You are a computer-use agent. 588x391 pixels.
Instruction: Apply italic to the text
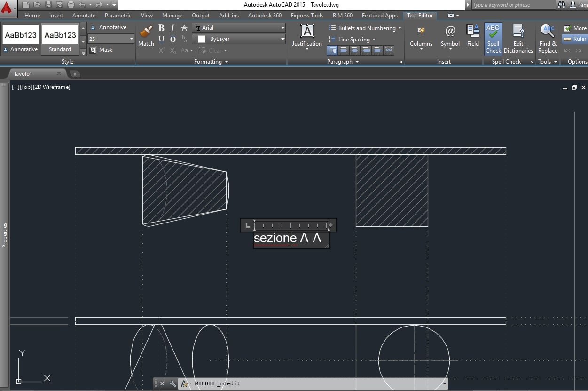172,28
